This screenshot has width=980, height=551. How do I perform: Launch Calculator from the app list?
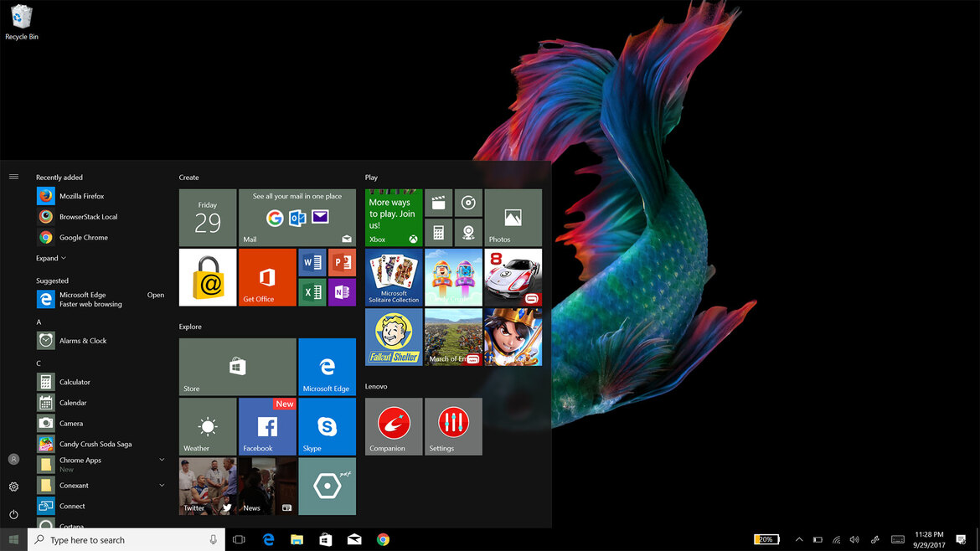point(100,382)
